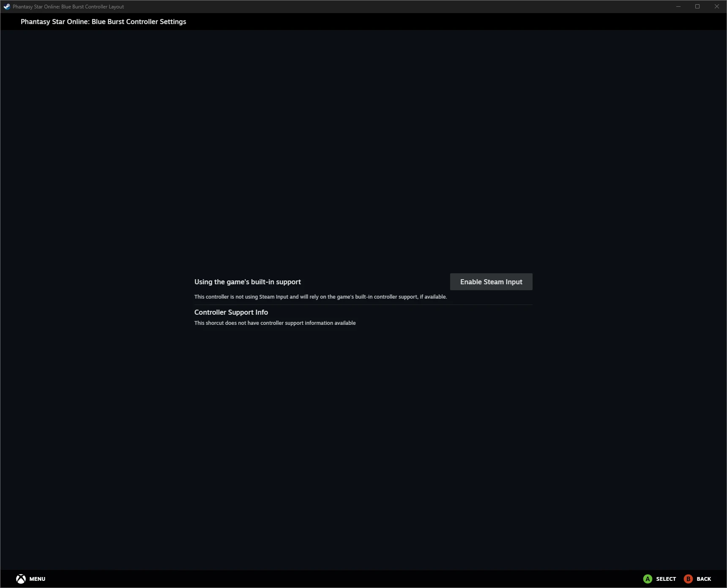Click the 'Using the game's built-in support' heading
The width and height of the screenshot is (727, 588).
247,282
